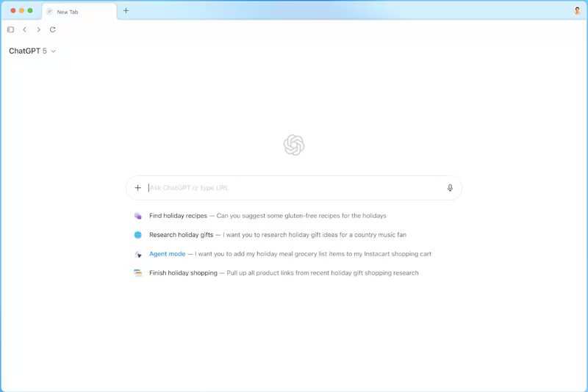Click the New Tab favicon
This screenshot has width=588, height=392.
(49, 12)
